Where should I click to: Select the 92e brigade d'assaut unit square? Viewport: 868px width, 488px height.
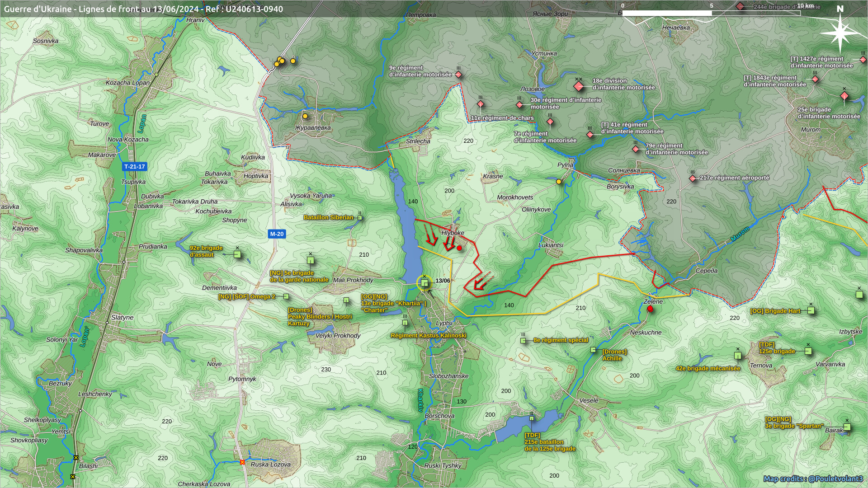point(237,254)
